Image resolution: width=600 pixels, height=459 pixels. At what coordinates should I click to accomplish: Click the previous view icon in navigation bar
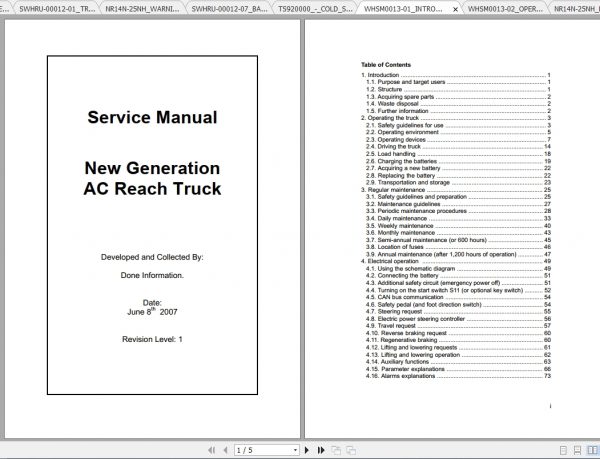click(336, 450)
